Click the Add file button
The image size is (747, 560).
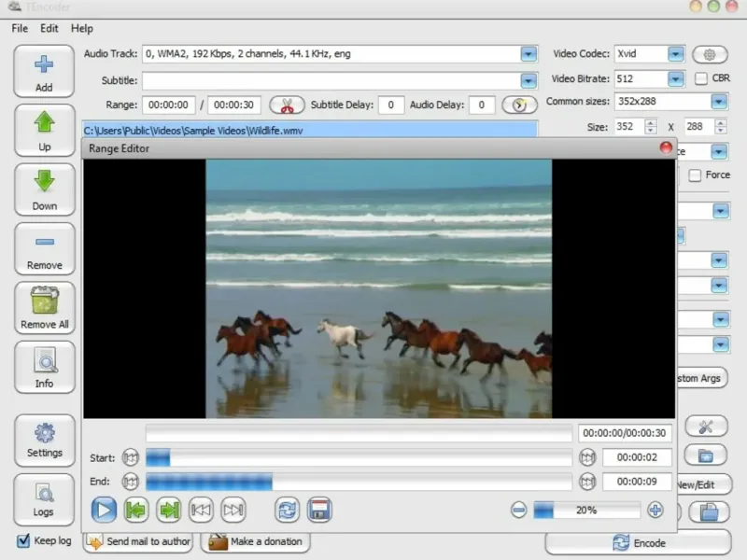[44, 72]
